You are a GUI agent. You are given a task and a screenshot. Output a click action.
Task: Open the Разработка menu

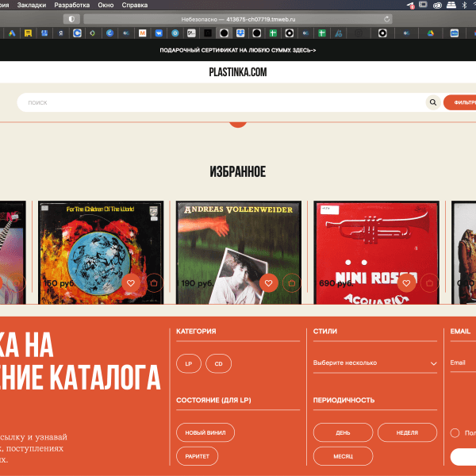[71, 5]
